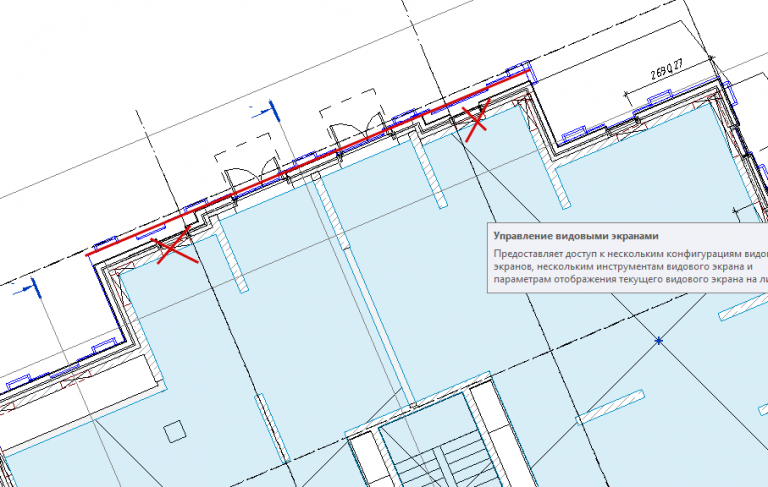Viewport: 768px width, 487px height.
Task: Click the blue star node marker
Action: coord(659,341)
